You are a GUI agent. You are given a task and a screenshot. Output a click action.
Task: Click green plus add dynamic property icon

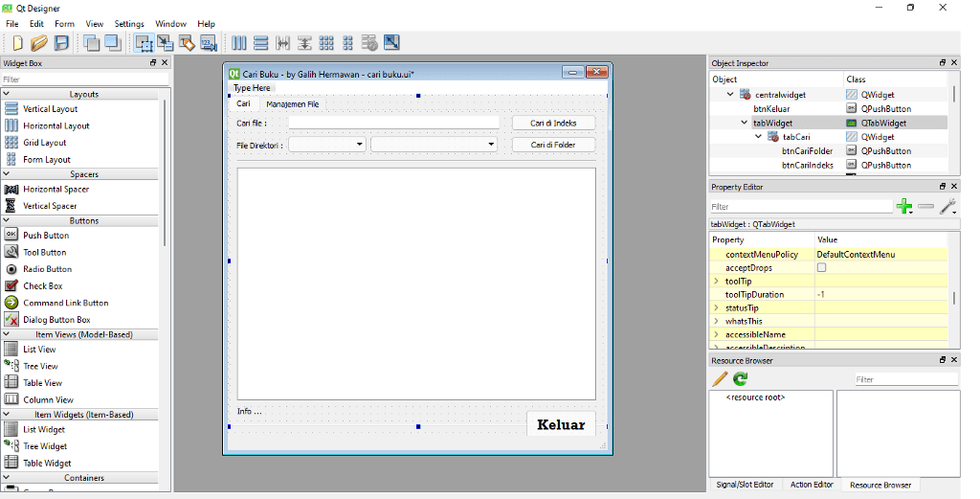tap(903, 206)
